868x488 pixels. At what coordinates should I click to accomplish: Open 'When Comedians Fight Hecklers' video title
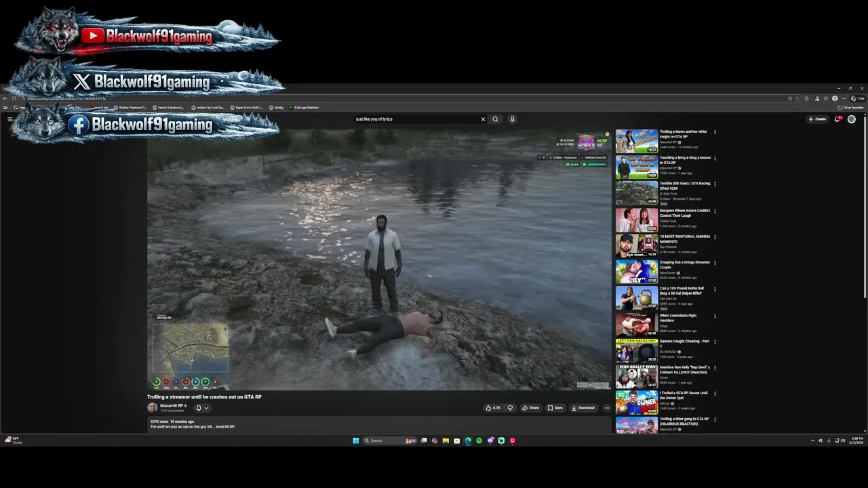[x=678, y=318]
